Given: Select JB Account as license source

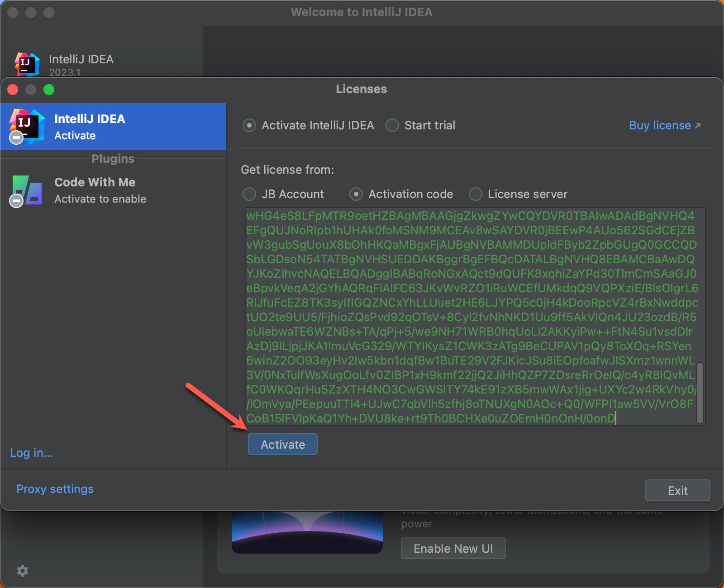Looking at the screenshot, I should (249, 194).
